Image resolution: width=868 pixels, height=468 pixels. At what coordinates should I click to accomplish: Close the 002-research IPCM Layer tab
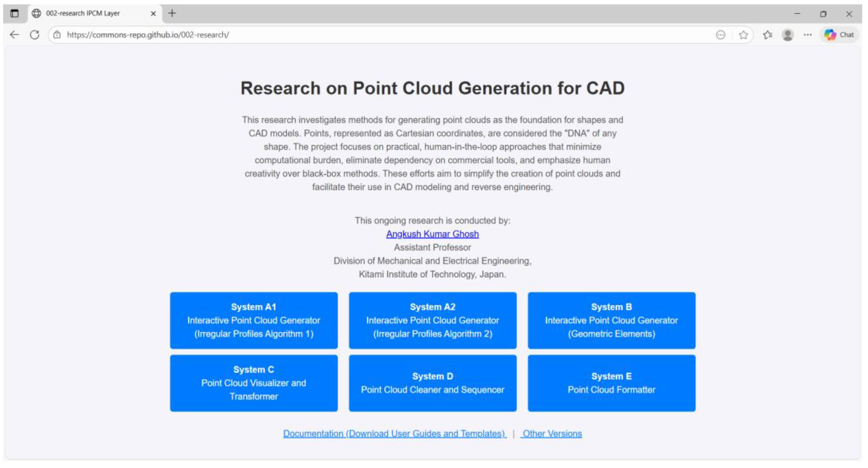[153, 14]
